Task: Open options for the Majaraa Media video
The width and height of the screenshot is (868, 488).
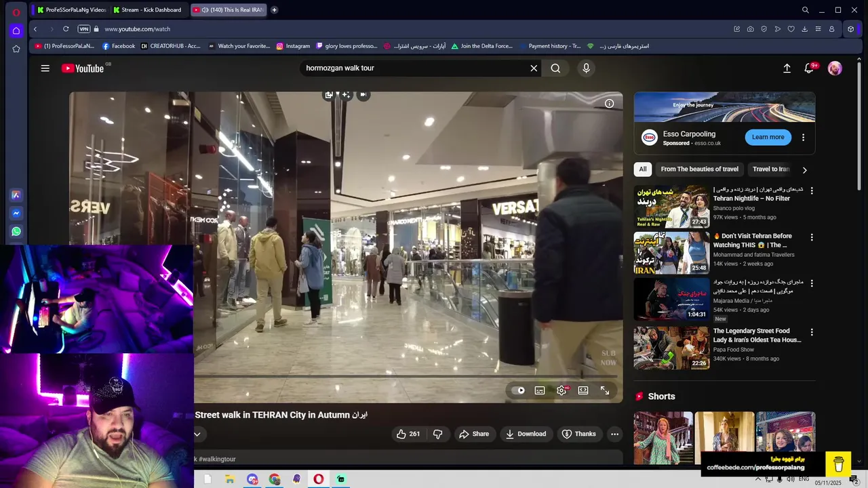Action: 812,283
